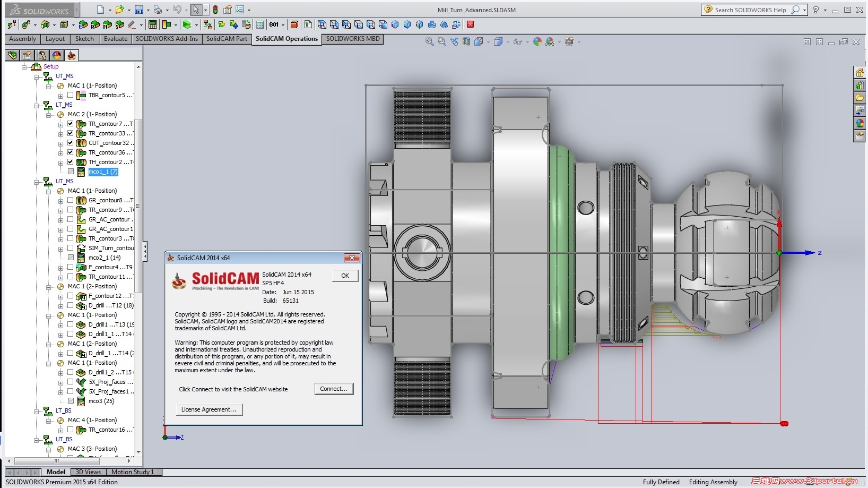Switch to the Sketch tab

pos(84,39)
